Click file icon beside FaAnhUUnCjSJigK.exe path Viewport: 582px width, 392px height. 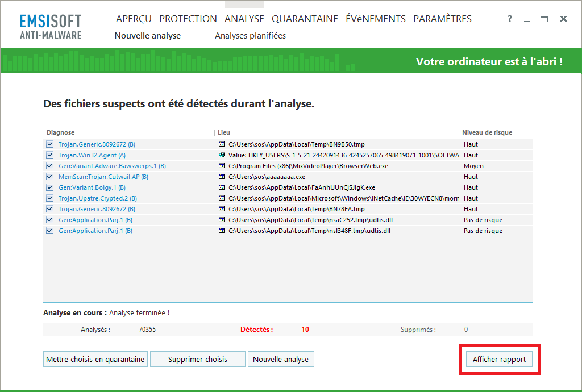tap(222, 187)
